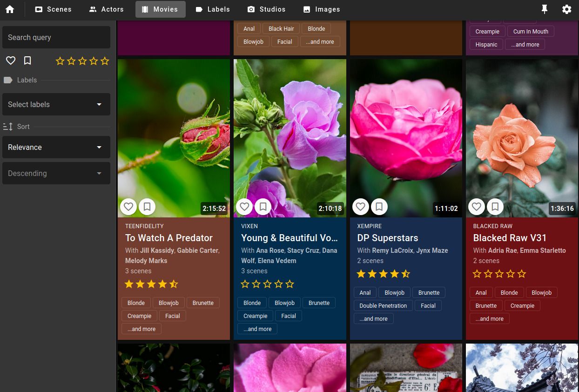The width and height of the screenshot is (579, 392).
Task: Open the Blacked Raw V31 title link
Action: click(510, 238)
